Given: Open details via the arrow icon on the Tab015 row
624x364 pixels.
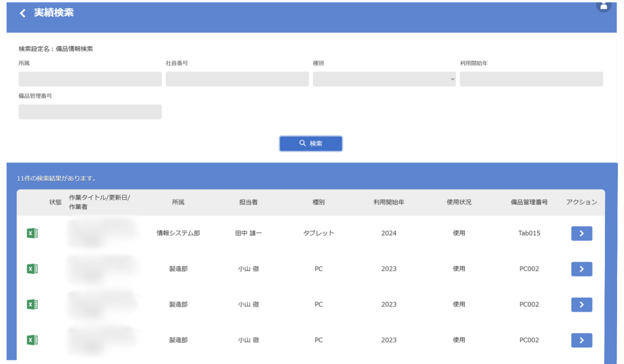Looking at the screenshot, I should (x=582, y=233).
